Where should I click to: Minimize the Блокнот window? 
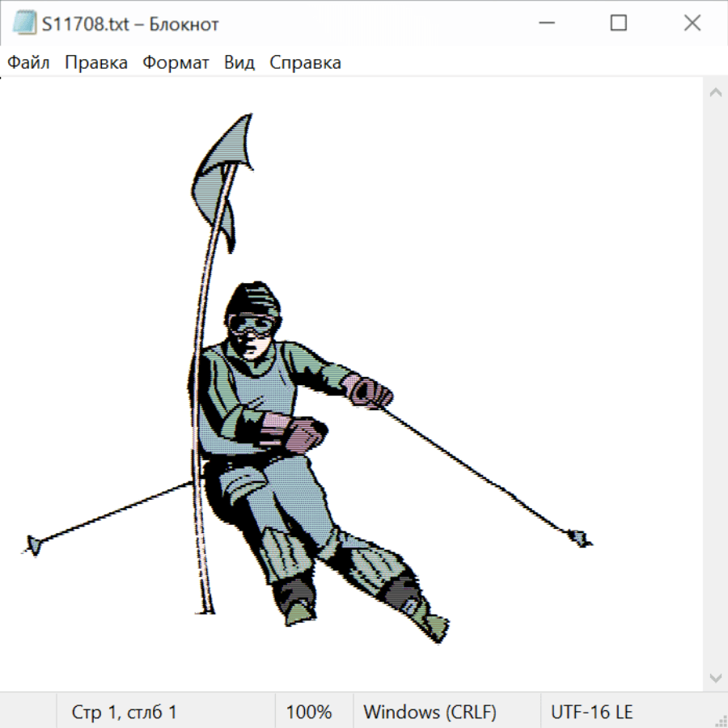click(x=545, y=23)
